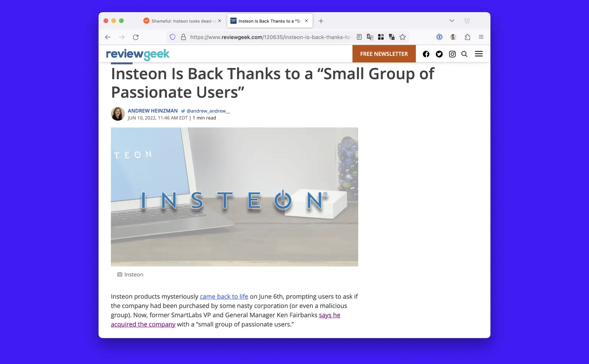Click the Firefox extensions puzzle icon
Image resolution: width=589 pixels, height=364 pixels.
[x=468, y=37]
